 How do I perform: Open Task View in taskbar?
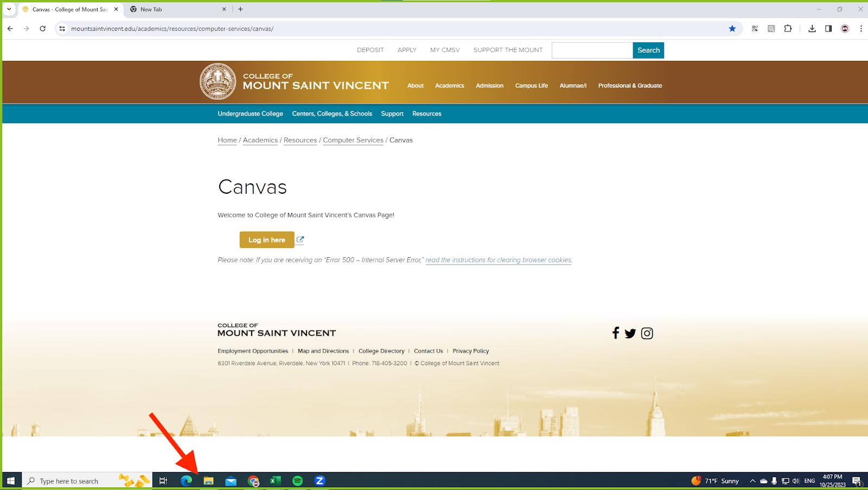(x=163, y=481)
